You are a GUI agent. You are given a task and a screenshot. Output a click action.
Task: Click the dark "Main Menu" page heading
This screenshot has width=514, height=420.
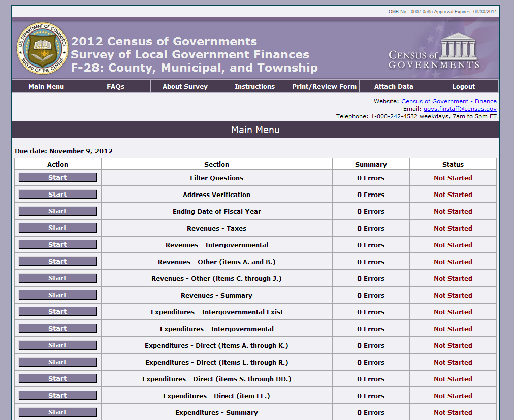[255, 130]
